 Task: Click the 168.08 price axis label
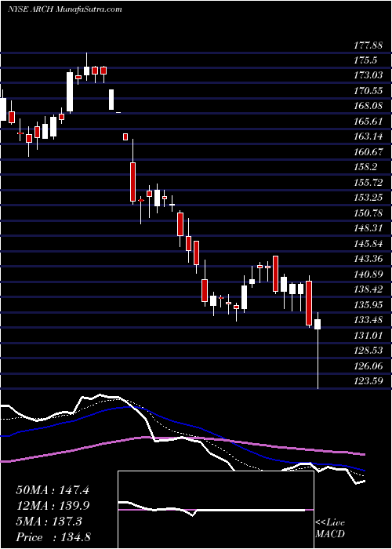coord(369,106)
